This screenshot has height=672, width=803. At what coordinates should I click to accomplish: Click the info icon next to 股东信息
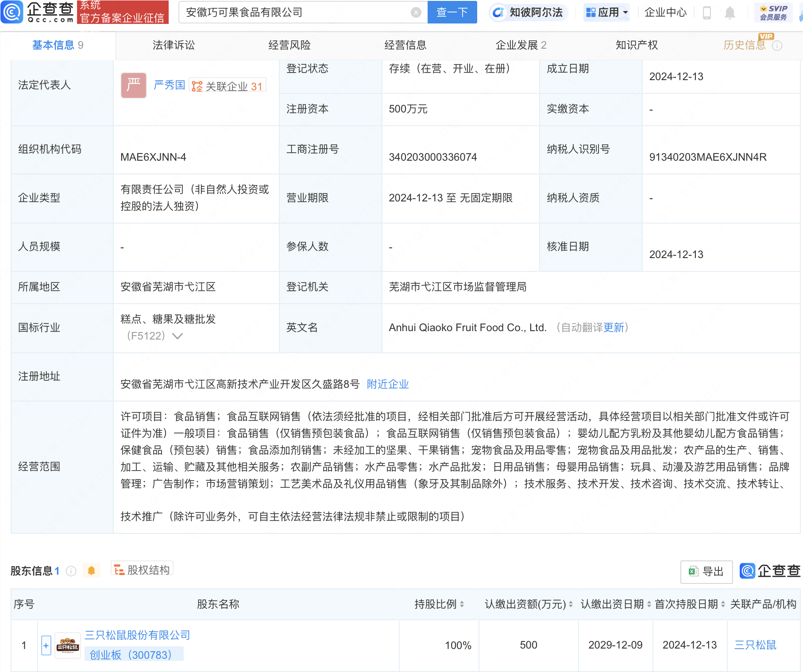click(71, 571)
